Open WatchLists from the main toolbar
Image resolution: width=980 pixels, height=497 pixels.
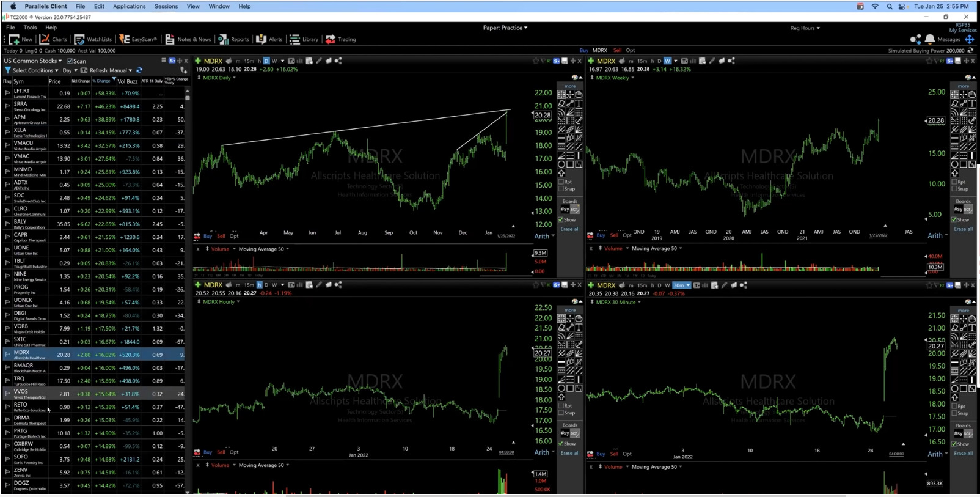(x=93, y=39)
